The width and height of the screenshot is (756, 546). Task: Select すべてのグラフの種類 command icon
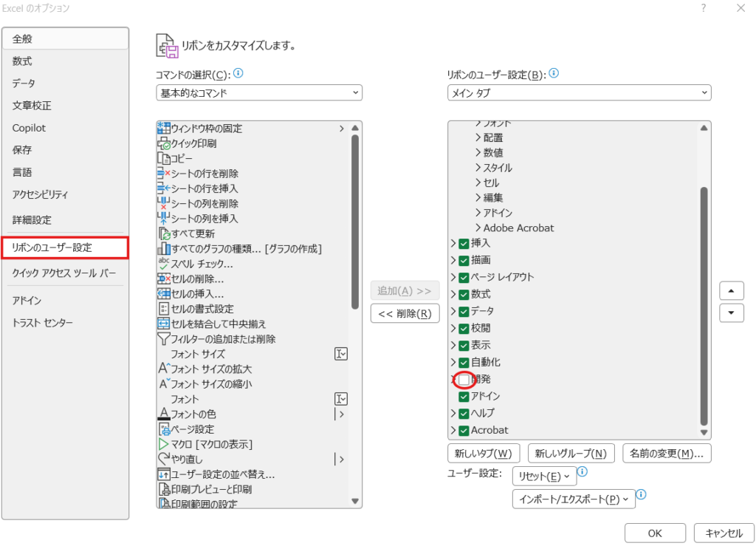165,248
